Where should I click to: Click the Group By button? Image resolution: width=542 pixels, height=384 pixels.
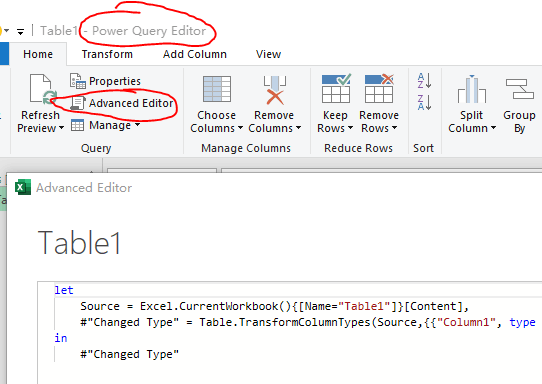click(x=520, y=105)
